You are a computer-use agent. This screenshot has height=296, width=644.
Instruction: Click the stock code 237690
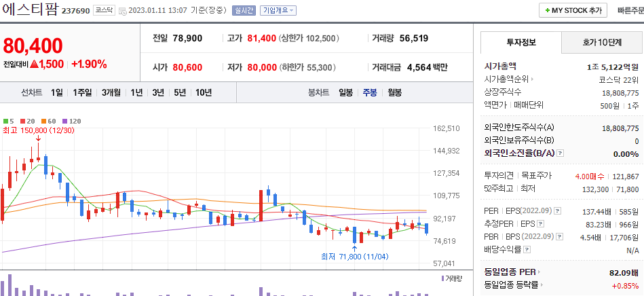coord(75,11)
